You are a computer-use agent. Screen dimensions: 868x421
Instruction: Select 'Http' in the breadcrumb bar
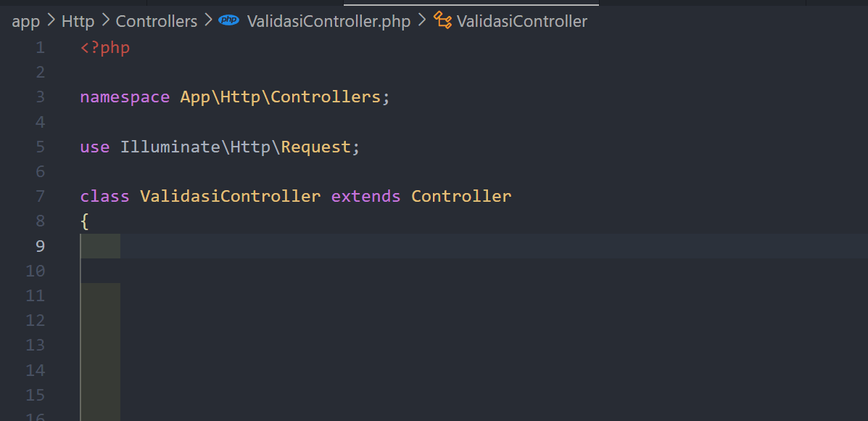[x=78, y=21]
